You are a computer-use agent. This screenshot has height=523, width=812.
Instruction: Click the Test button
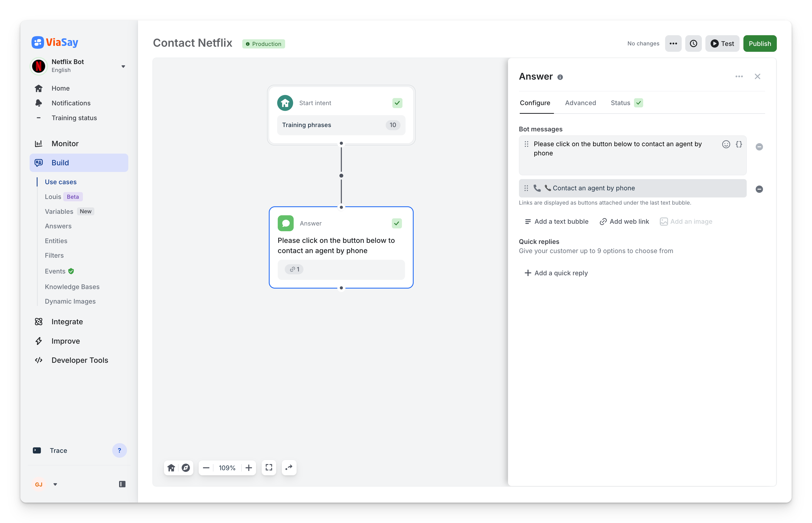(x=722, y=43)
